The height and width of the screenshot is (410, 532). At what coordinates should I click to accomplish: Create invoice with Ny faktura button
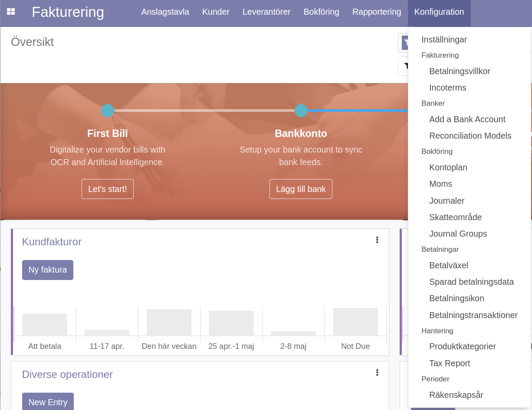point(48,270)
